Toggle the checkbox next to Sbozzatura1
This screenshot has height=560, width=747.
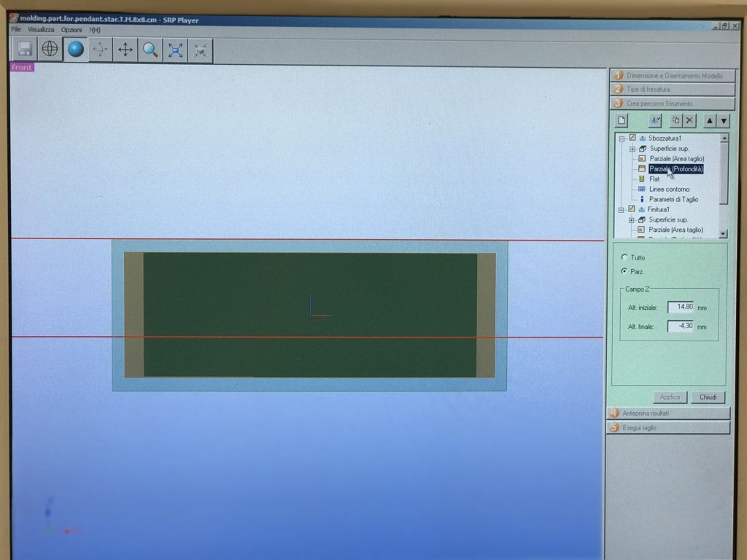(x=632, y=138)
